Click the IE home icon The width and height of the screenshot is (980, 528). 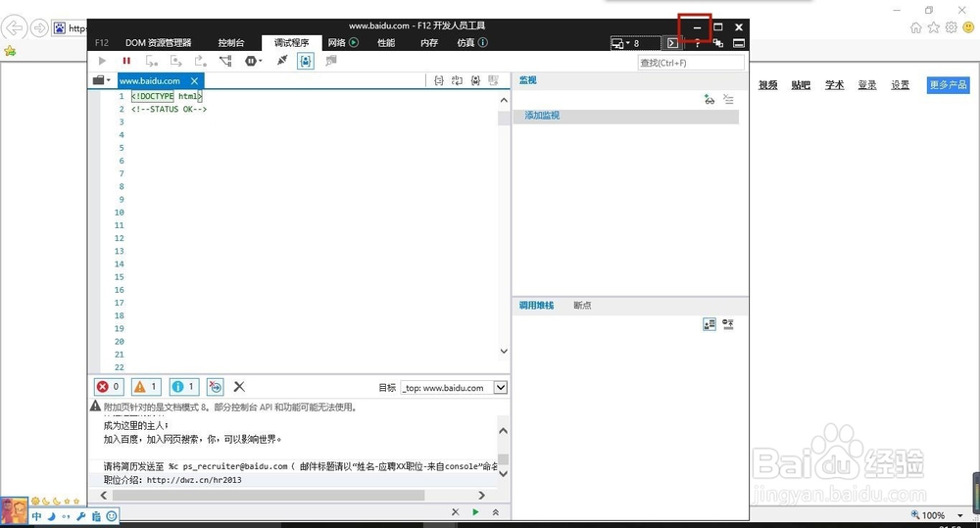[916, 27]
